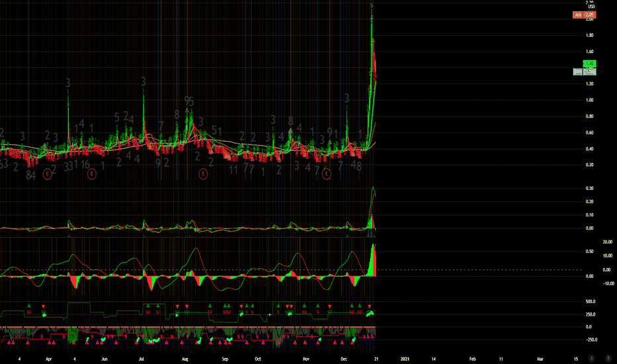Click the 0.40 price scale label
Screen dimensions: 617x364
tap(589, 149)
